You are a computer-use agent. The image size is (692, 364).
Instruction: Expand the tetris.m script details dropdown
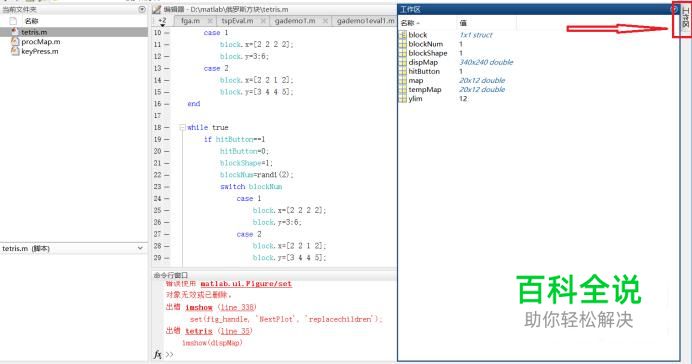coord(140,248)
